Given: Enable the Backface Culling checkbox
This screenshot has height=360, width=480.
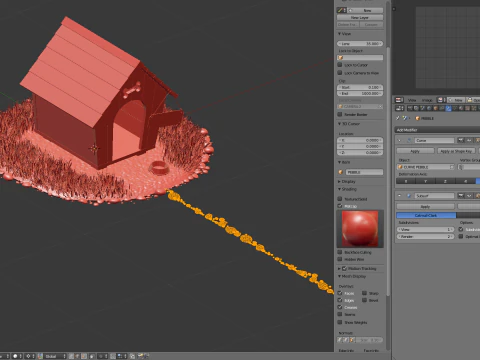Looking at the screenshot, I should point(340,252).
